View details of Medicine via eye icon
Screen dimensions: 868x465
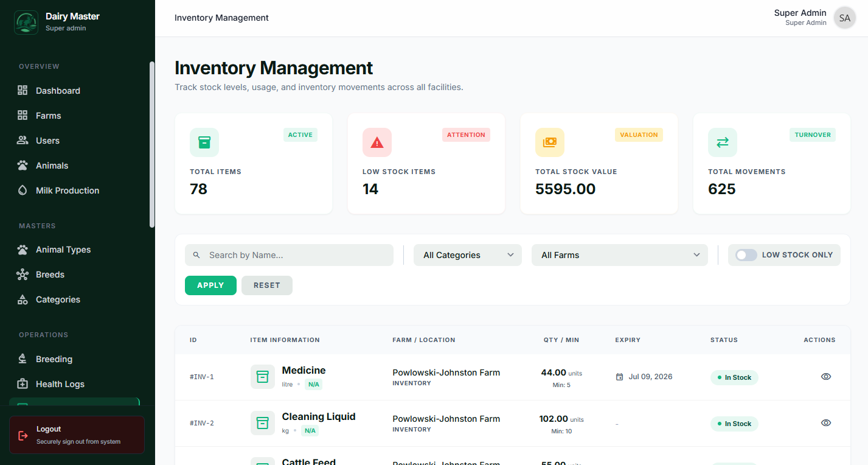click(x=825, y=377)
